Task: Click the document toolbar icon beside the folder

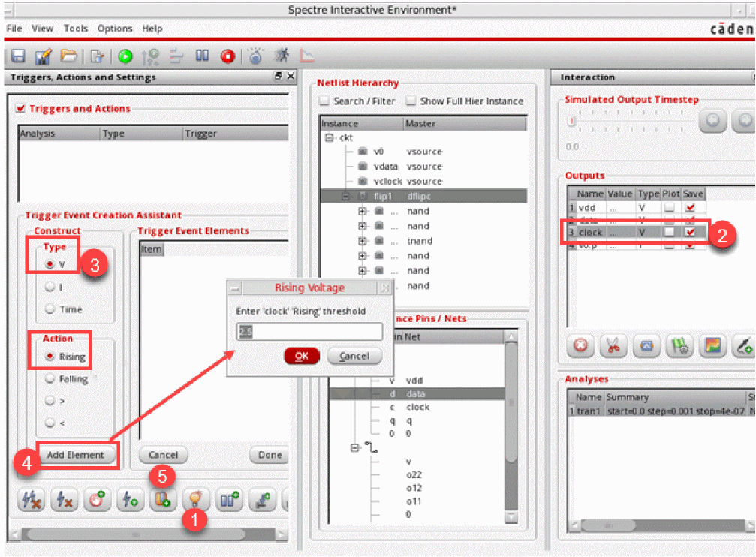Action: click(97, 56)
